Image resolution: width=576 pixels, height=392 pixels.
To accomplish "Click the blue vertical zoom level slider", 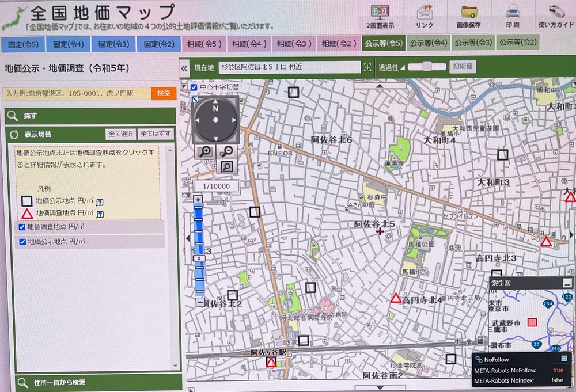I will point(199,251).
